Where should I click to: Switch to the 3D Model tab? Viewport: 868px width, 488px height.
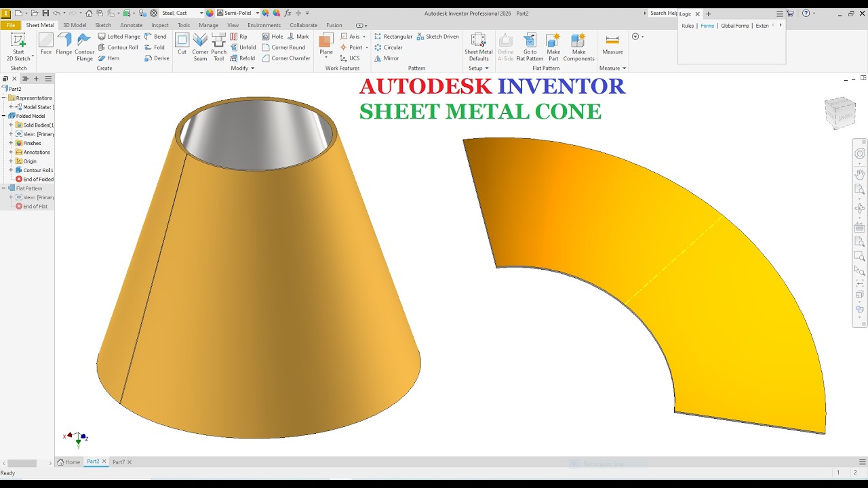75,25
